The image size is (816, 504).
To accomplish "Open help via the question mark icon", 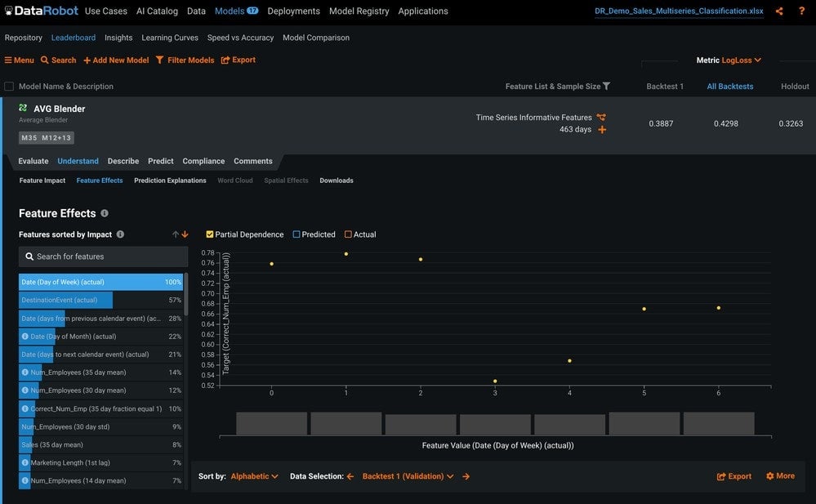I will point(801,11).
